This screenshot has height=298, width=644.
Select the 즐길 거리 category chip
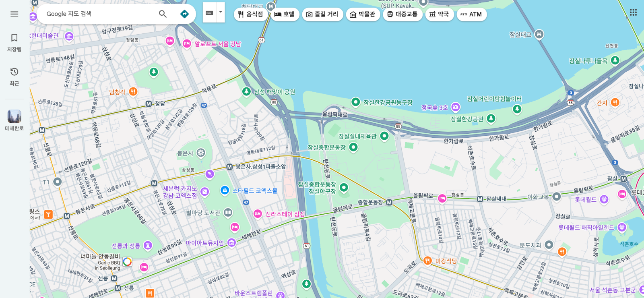click(322, 14)
